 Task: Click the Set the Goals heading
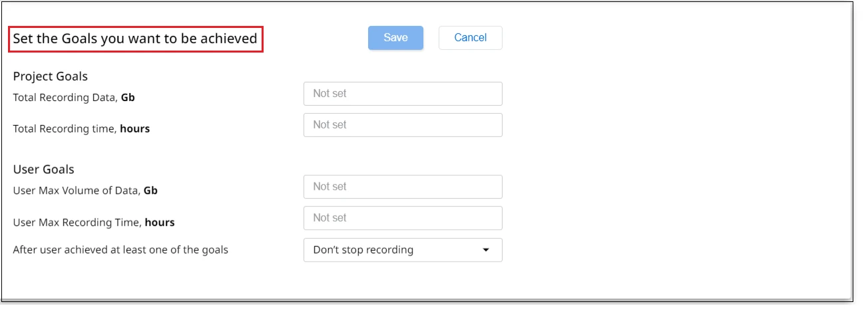[x=135, y=39]
